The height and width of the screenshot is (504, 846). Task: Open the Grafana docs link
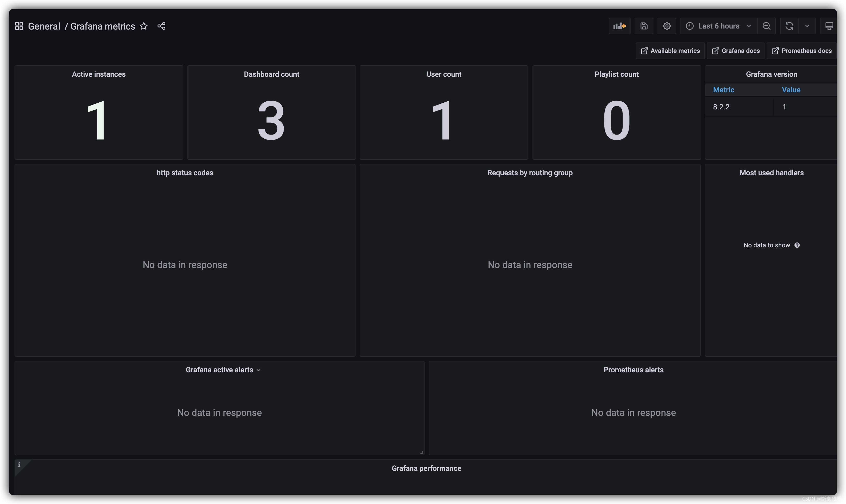tap(735, 51)
